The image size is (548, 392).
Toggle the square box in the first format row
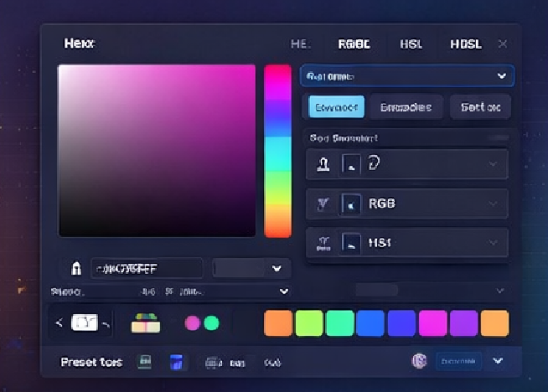[351, 164]
